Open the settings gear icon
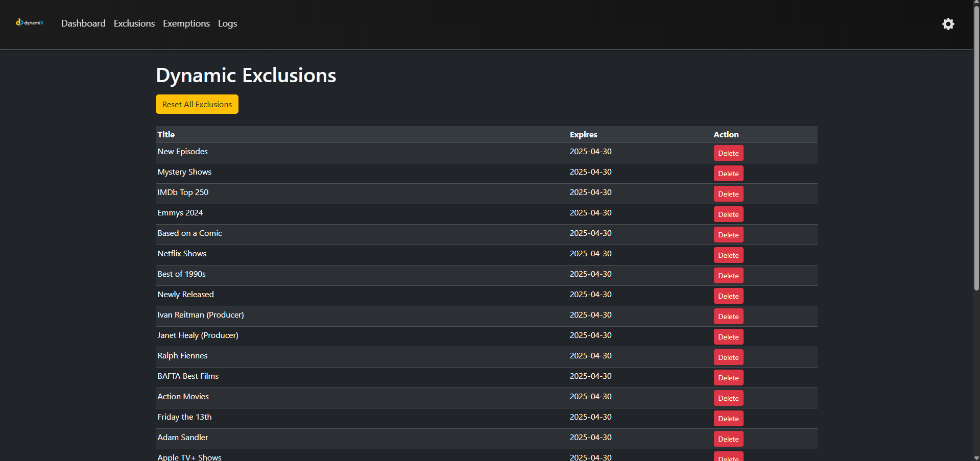 (948, 24)
